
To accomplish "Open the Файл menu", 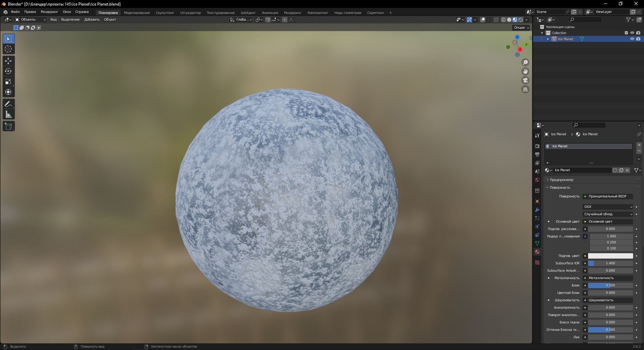I will 15,12.
